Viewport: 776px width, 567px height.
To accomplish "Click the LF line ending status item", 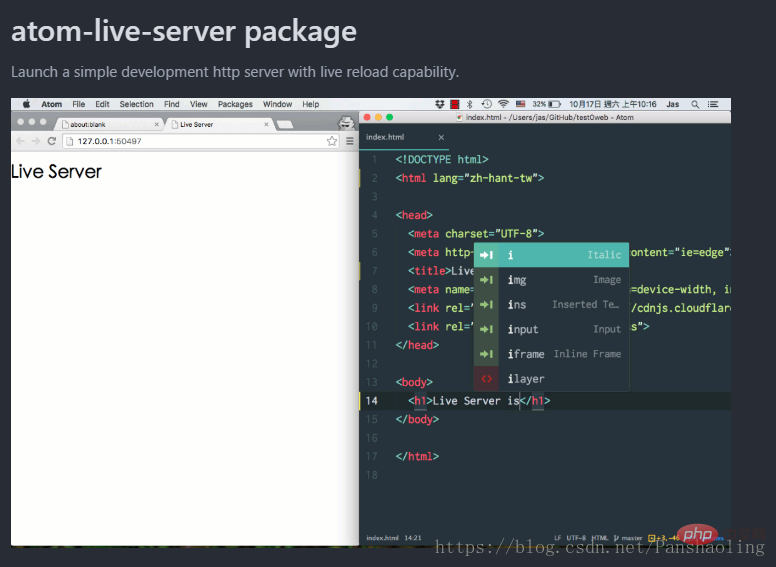I will click(558, 538).
